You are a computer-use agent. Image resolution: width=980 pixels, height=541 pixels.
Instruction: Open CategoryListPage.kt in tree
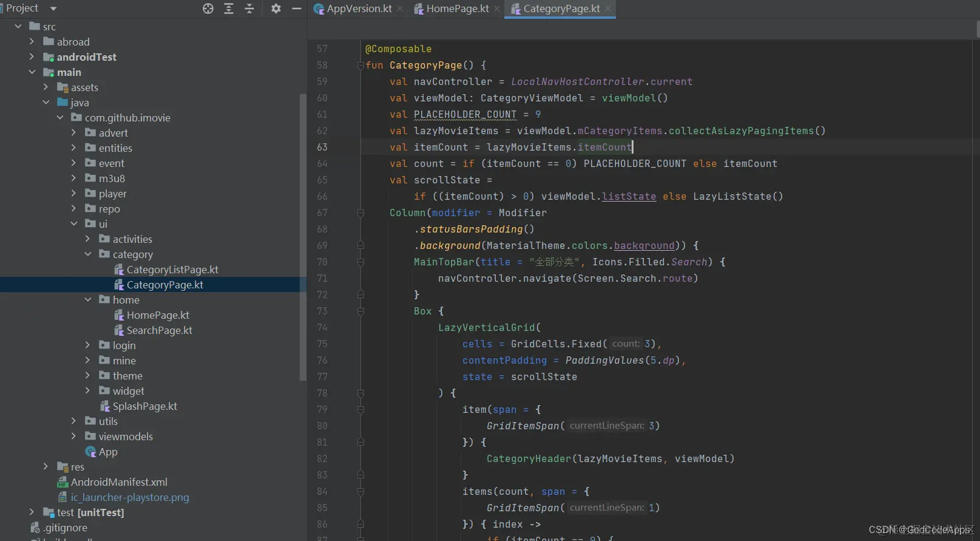pyautogui.click(x=172, y=270)
